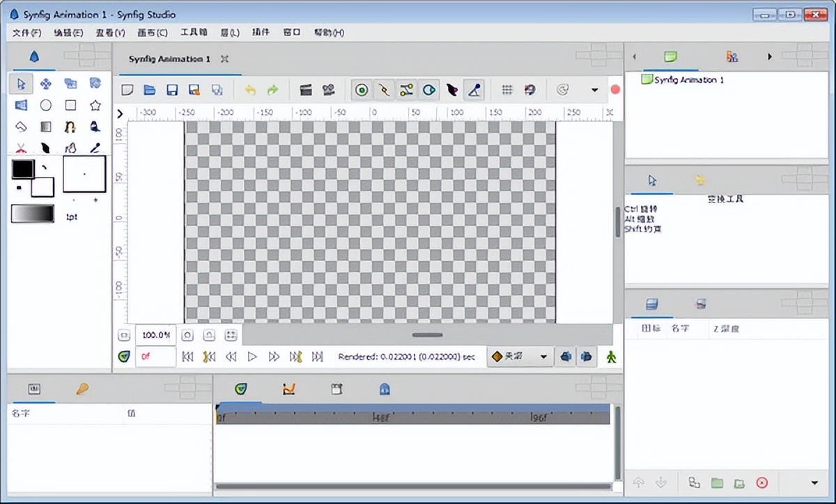
Task: Expand the ruler corner chevron
Action: (x=120, y=113)
